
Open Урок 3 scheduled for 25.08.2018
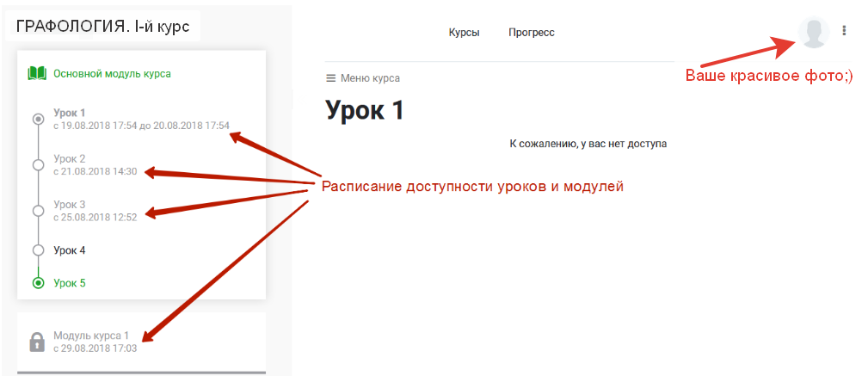tap(70, 205)
